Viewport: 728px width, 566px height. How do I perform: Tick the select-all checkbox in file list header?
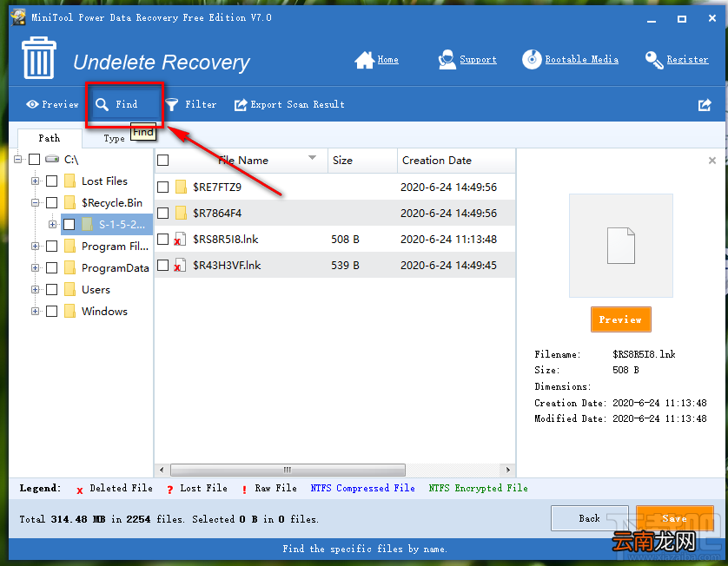click(x=163, y=160)
